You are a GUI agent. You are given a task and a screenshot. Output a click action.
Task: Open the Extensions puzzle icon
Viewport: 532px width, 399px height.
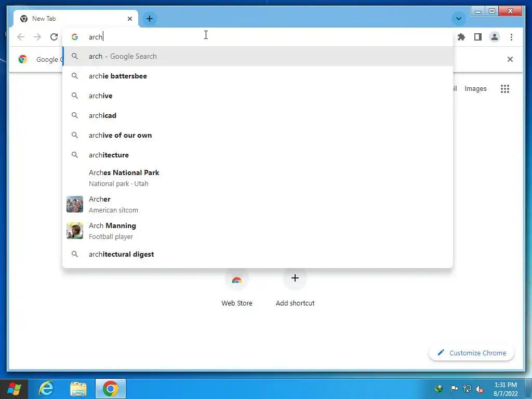tap(461, 37)
